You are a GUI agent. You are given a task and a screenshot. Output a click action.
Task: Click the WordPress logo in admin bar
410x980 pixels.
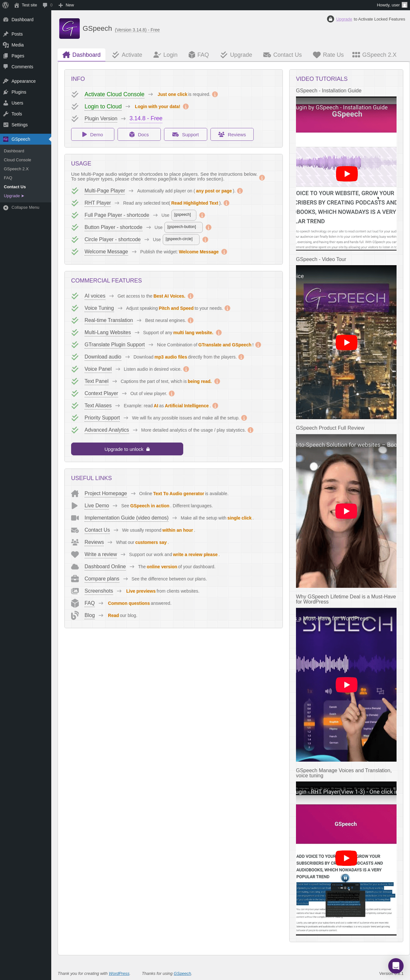pyautogui.click(x=5, y=5)
